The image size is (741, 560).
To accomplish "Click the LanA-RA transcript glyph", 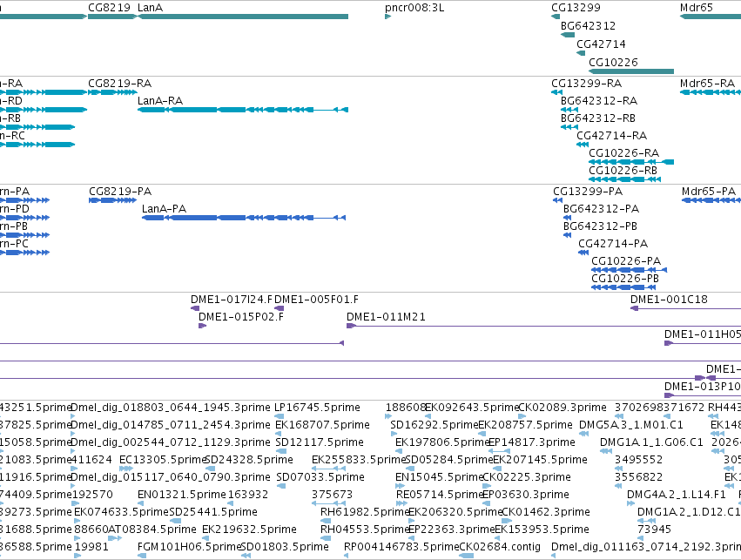I will pyautogui.click(x=243, y=110).
